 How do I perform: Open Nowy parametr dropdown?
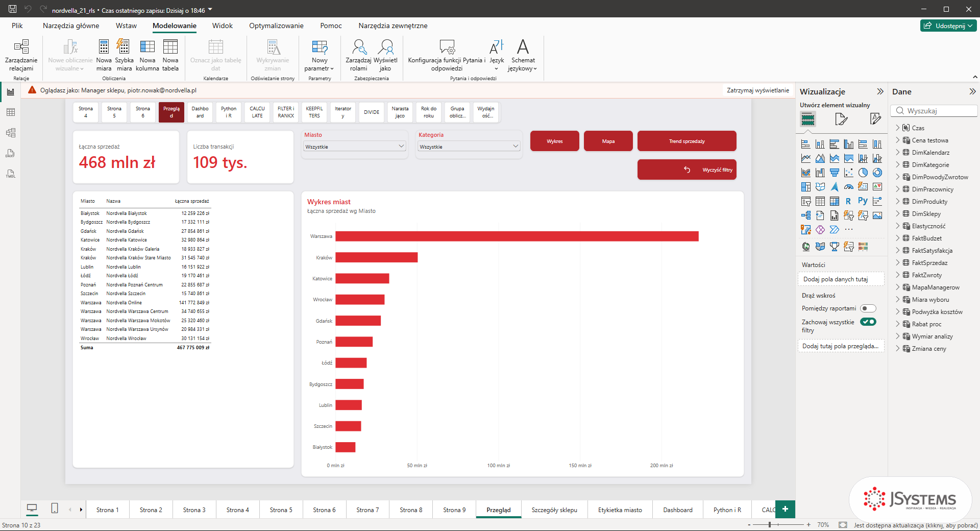(x=320, y=55)
